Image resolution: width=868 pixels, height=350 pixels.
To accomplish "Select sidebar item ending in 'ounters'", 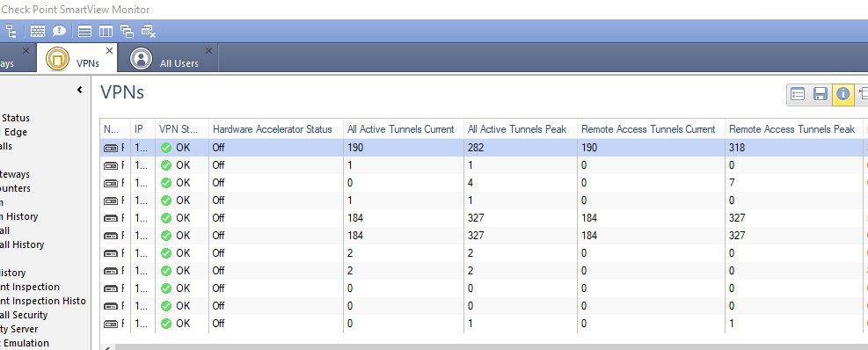I will pos(16,188).
